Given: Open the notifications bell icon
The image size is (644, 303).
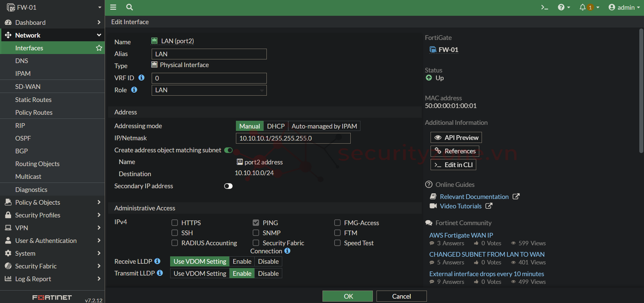Looking at the screenshot, I should 583,7.
